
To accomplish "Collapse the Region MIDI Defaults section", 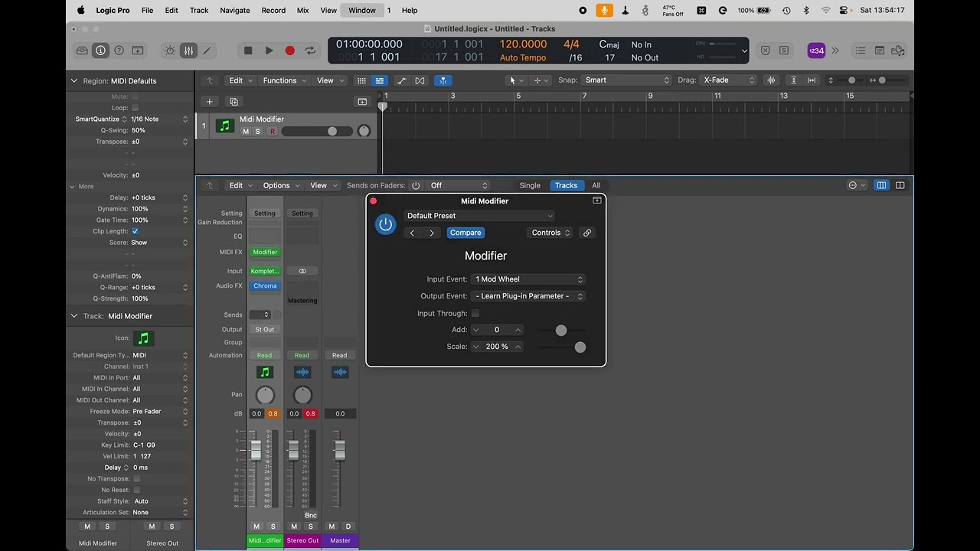I will point(74,80).
